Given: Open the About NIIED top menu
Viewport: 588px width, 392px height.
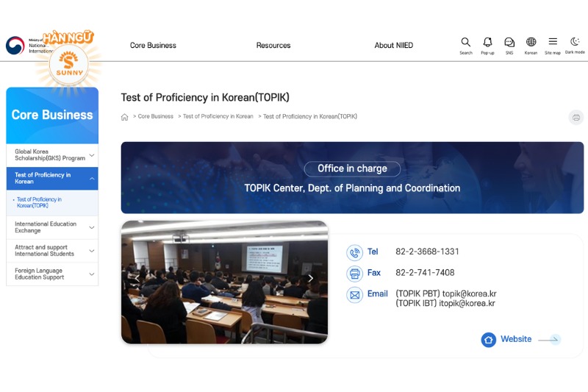Looking at the screenshot, I should tap(394, 46).
